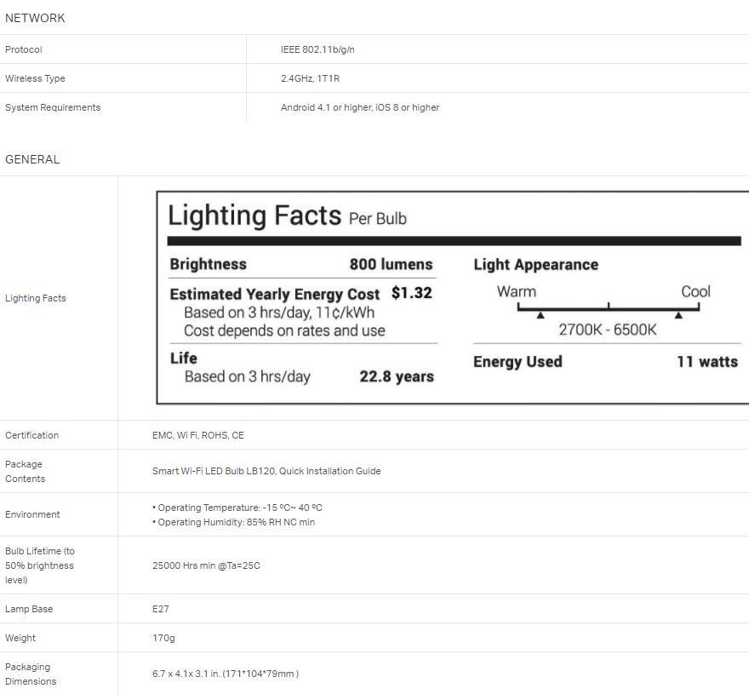Image resolution: width=749 pixels, height=700 pixels.
Task: Click the packaging dimensions value text
Action: [x=225, y=674]
